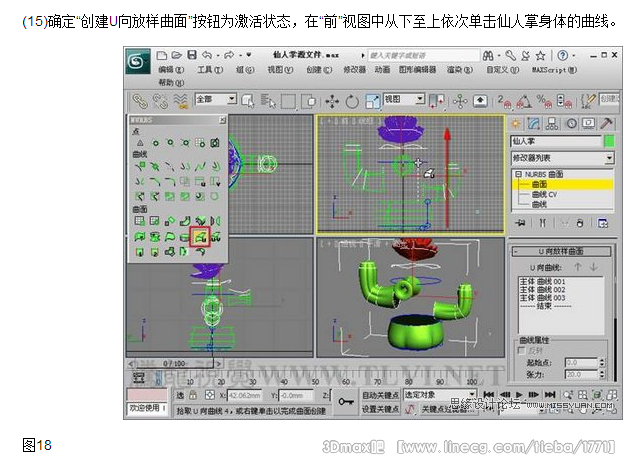Image resolution: width=644 pixels, height=464 pixels.
Task: Toggle the 2D Snaps button
Action: pos(504,101)
